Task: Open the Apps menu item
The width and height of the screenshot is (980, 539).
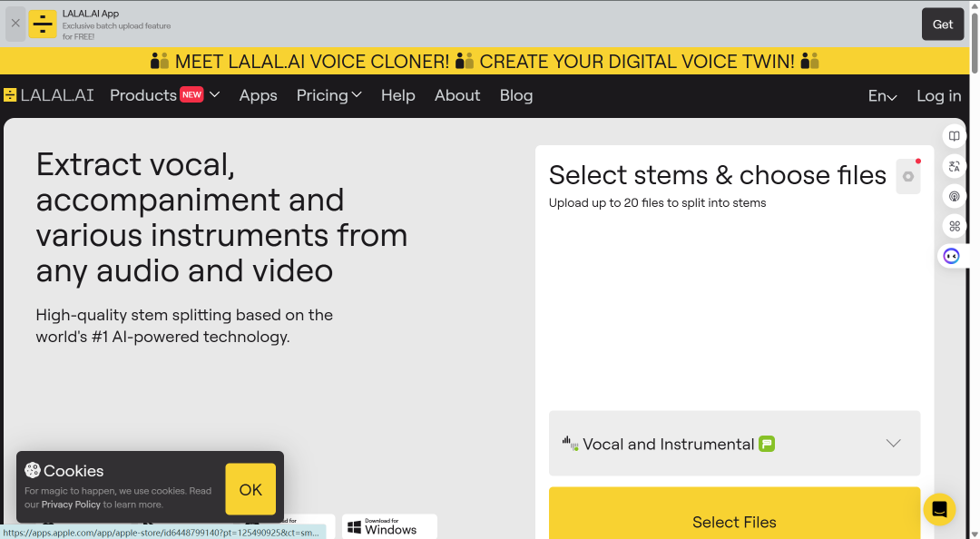Action: click(x=258, y=95)
